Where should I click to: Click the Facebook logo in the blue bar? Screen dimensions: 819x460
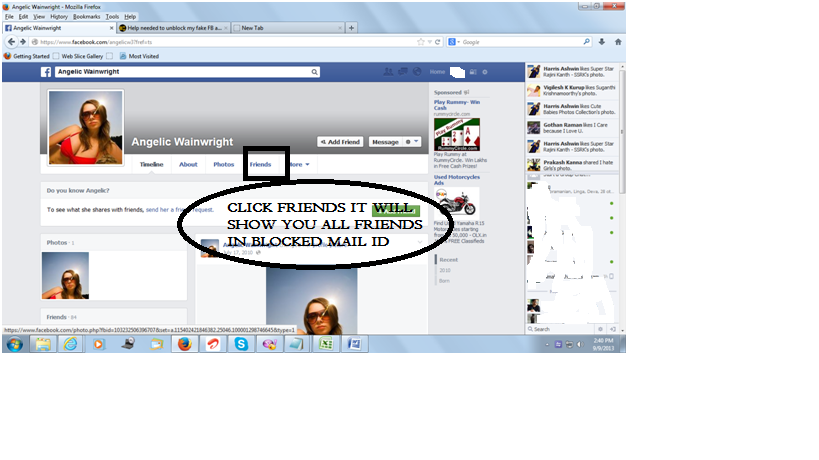(x=46, y=72)
